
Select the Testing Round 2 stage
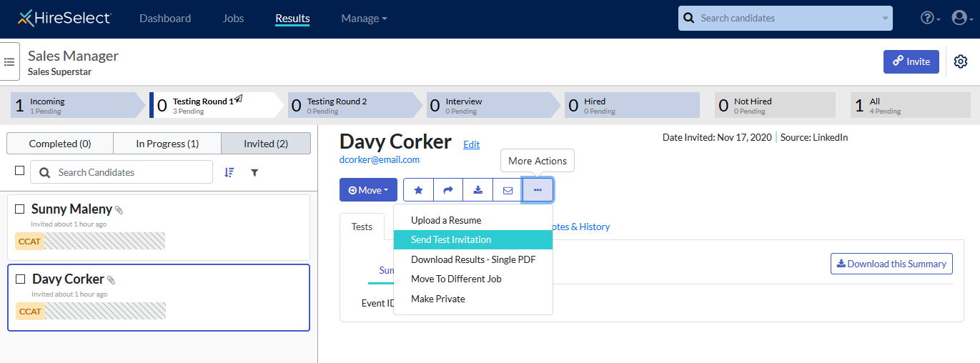pyautogui.click(x=355, y=105)
